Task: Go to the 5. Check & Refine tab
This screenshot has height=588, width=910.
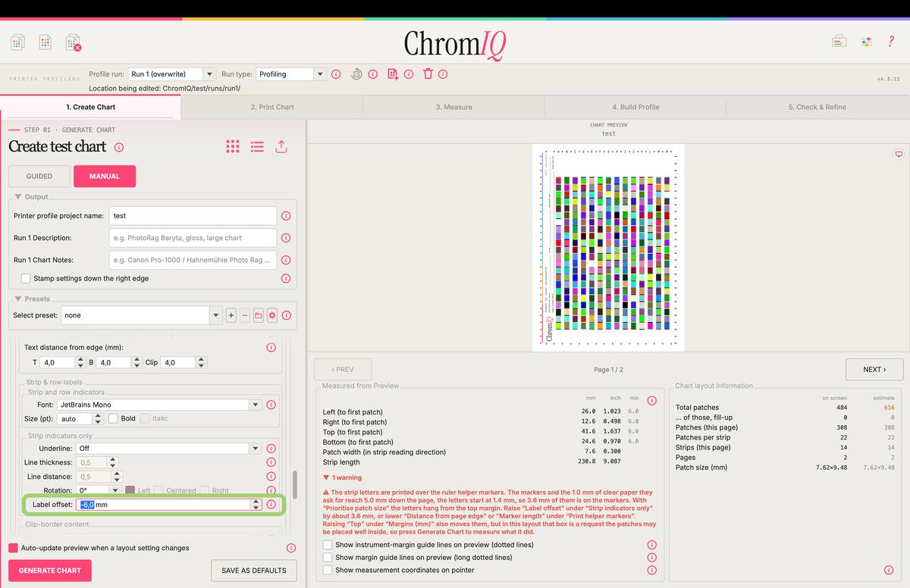Action: tap(817, 107)
